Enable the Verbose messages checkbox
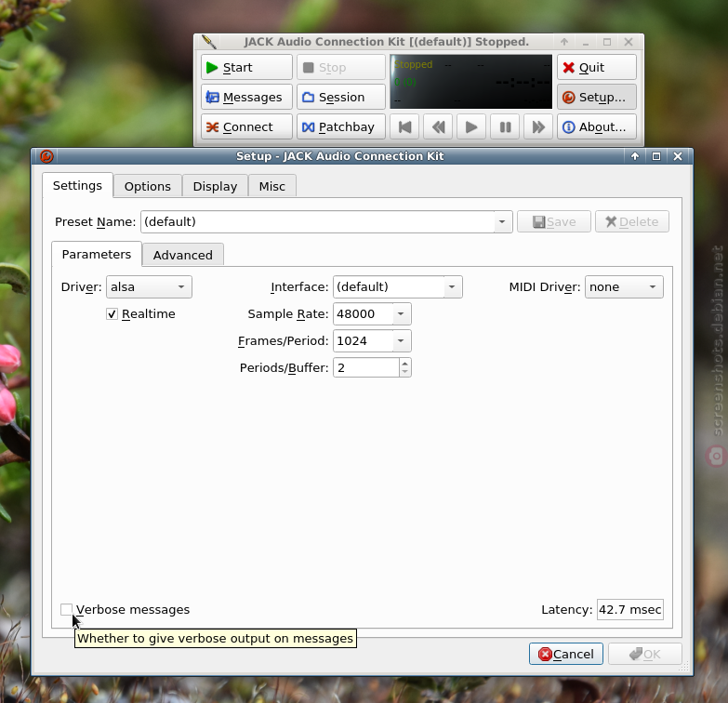728x703 pixels. pos(66,610)
